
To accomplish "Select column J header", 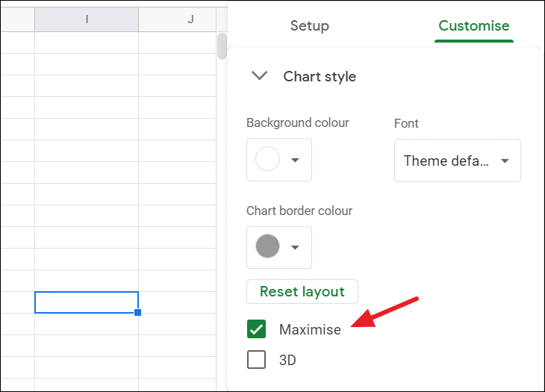I will [190, 19].
